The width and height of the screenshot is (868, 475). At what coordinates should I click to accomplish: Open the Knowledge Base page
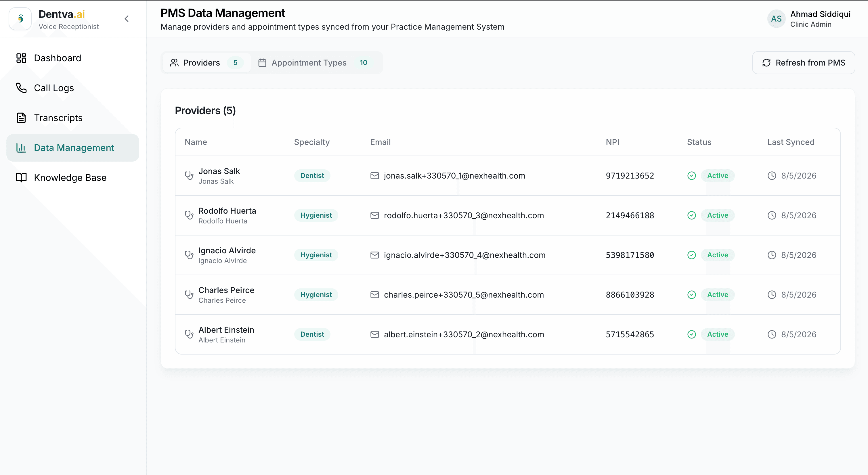[73, 177]
